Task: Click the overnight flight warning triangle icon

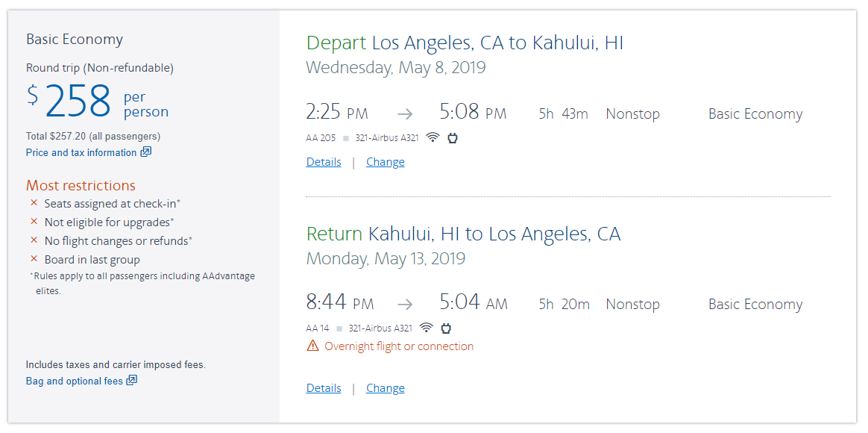Action: [x=312, y=346]
